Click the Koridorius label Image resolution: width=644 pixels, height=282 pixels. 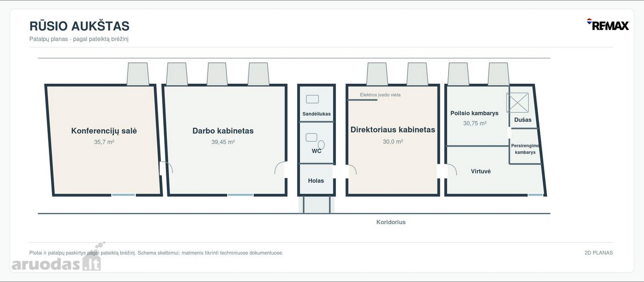(x=391, y=222)
